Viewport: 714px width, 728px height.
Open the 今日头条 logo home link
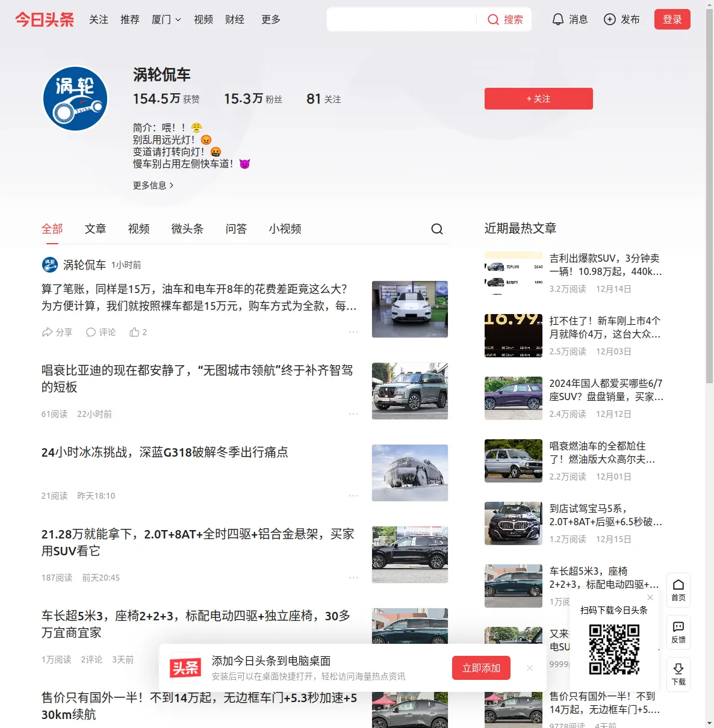[x=45, y=19]
